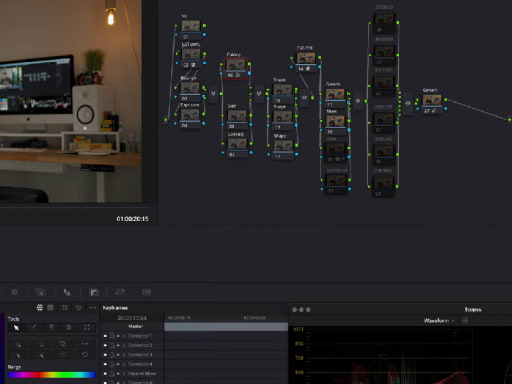
Task: Click the horizontal-arrows icon in the Tools grid
Action: tap(85, 344)
